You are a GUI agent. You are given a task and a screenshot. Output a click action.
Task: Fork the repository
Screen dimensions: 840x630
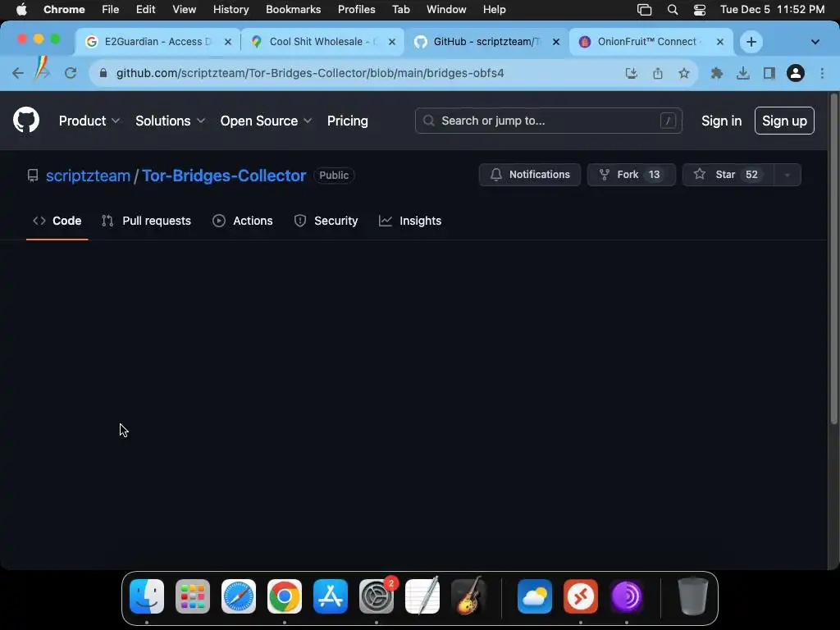point(631,175)
